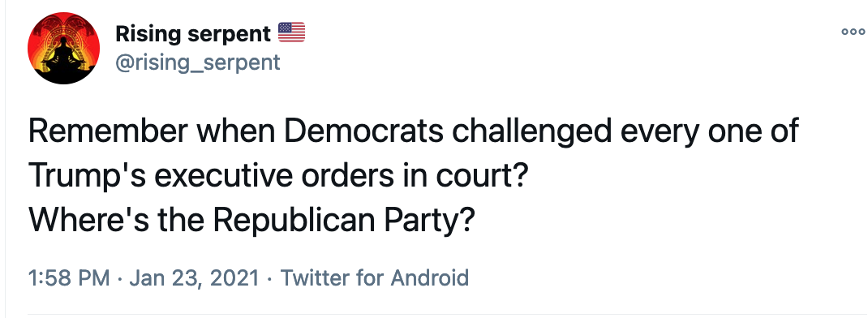The height and width of the screenshot is (318, 868).
Task: Click the word Remember in the tweet
Action: (x=109, y=131)
